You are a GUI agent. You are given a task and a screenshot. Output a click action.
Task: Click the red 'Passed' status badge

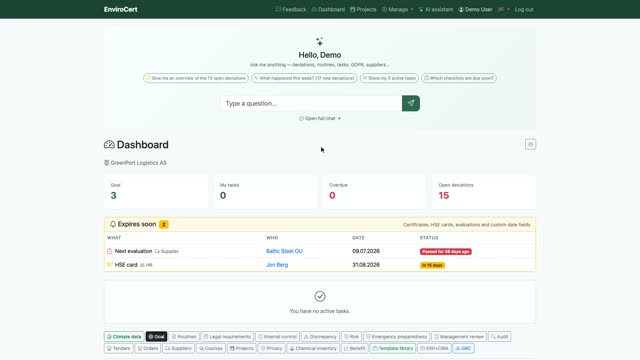pos(446,251)
